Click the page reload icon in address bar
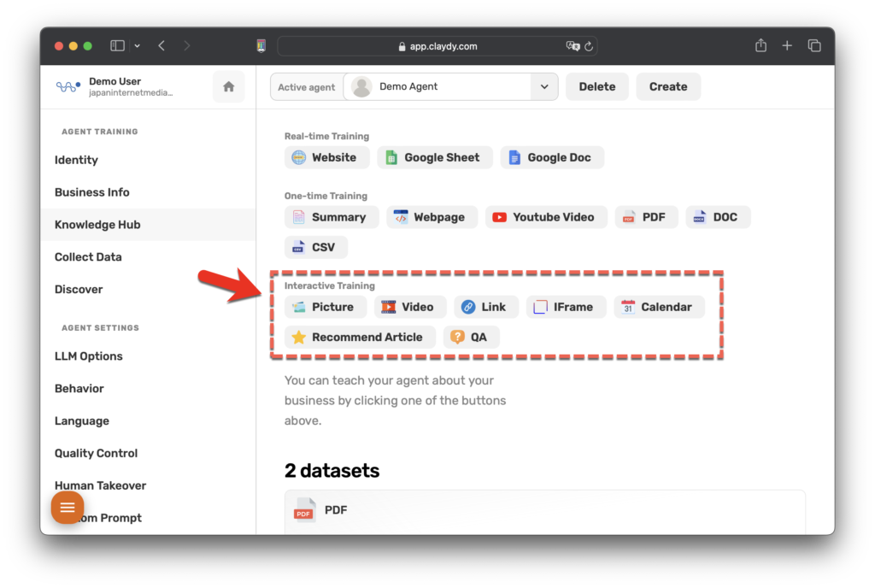The height and width of the screenshot is (588, 875). point(589,47)
